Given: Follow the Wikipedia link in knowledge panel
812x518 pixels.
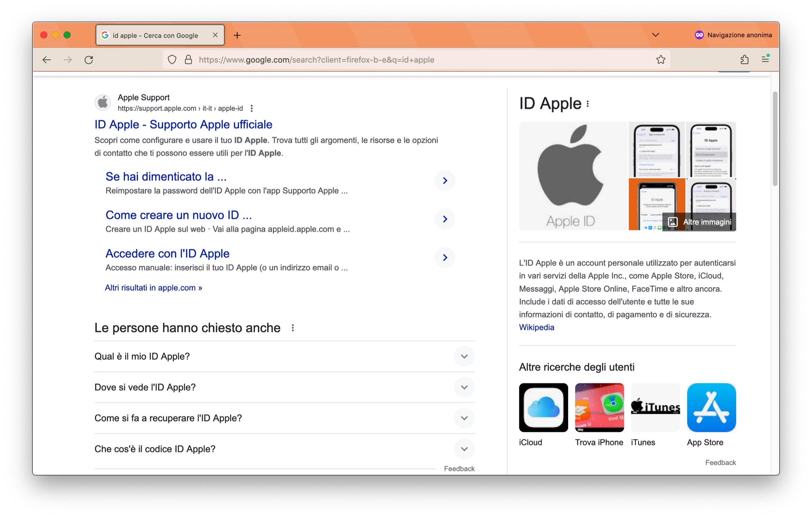Looking at the screenshot, I should tap(536, 327).
